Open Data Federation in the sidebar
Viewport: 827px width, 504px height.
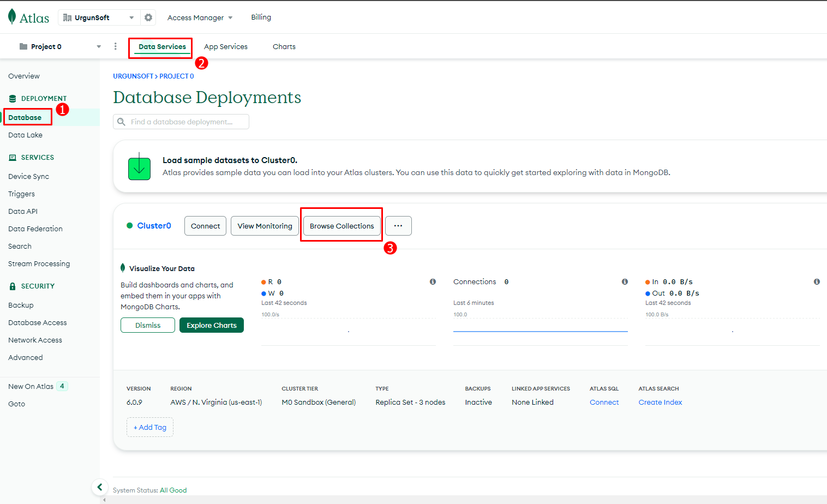35,229
